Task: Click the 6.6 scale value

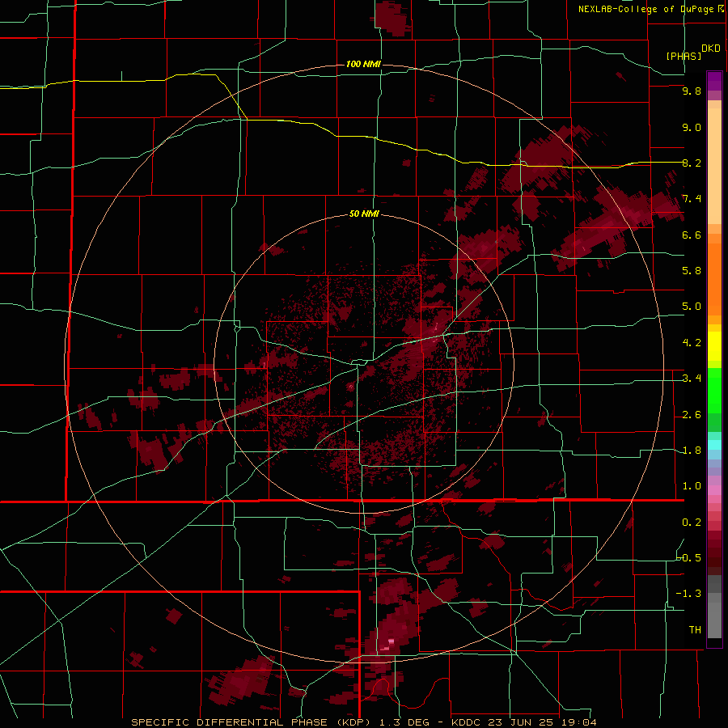Action: pyautogui.click(x=692, y=235)
